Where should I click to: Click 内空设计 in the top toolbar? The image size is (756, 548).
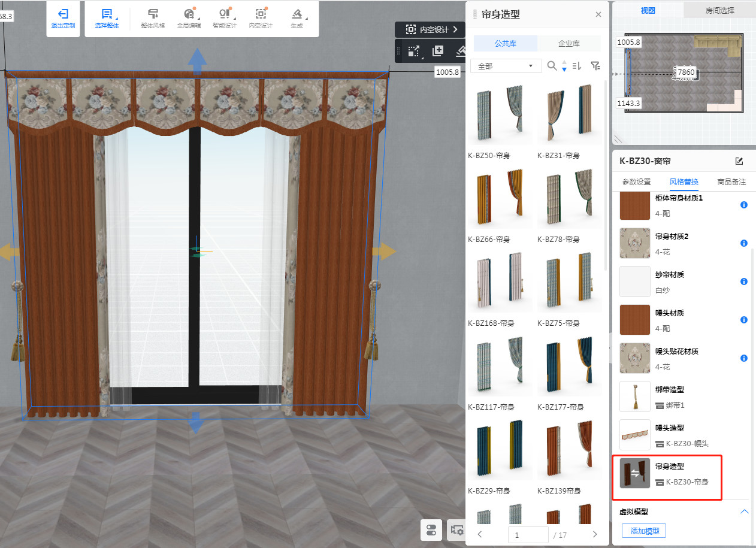pyautogui.click(x=261, y=19)
